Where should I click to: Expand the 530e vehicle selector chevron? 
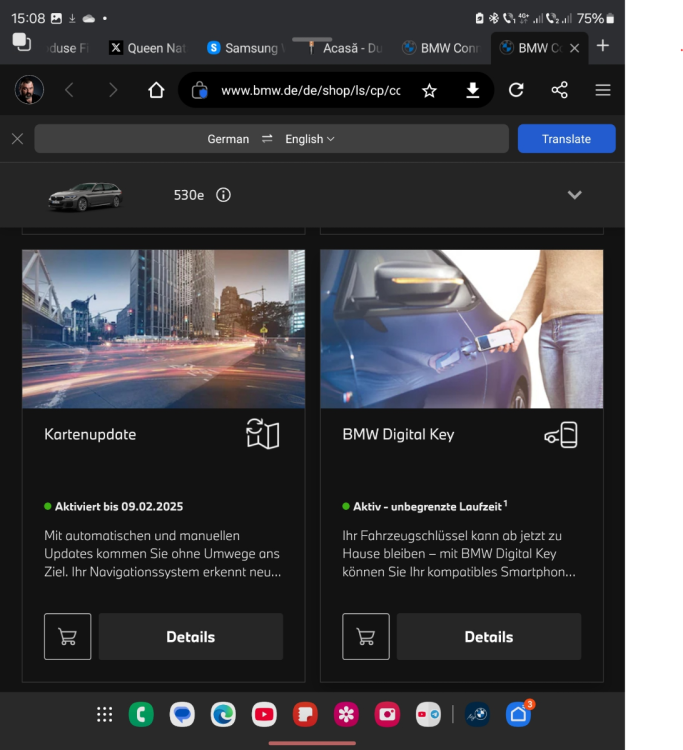click(x=574, y=195)
